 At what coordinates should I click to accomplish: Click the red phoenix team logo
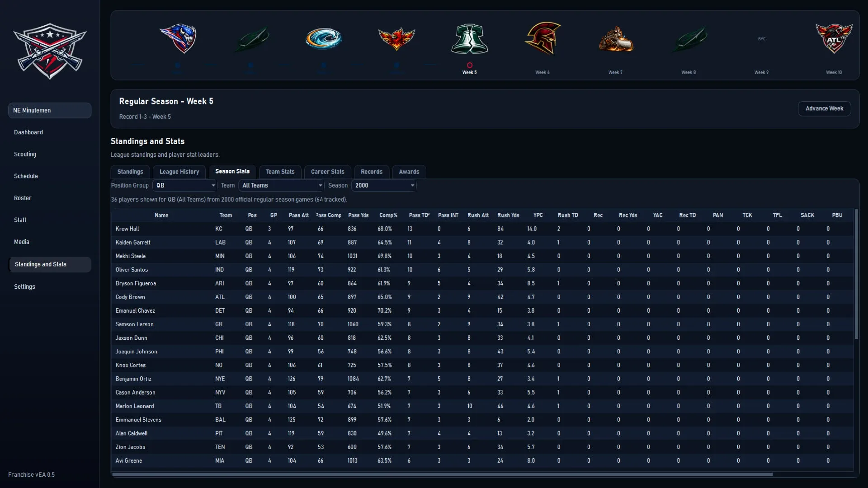[x=396, y=39]
